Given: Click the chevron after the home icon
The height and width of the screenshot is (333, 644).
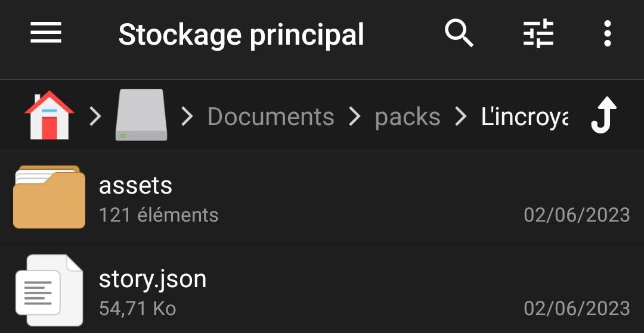Looking at the screenshot, I should 95,117.
